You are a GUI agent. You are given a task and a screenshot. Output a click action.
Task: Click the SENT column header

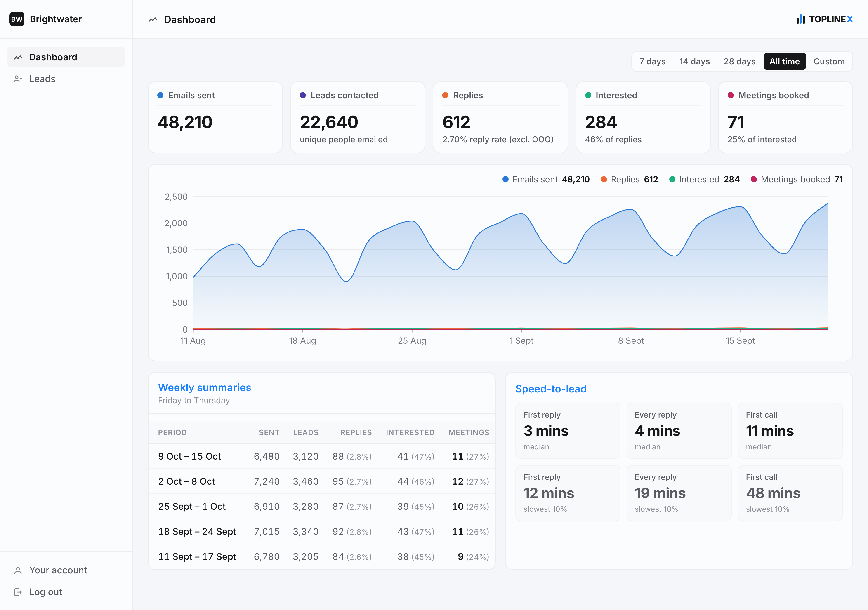(x=269, y=432)
